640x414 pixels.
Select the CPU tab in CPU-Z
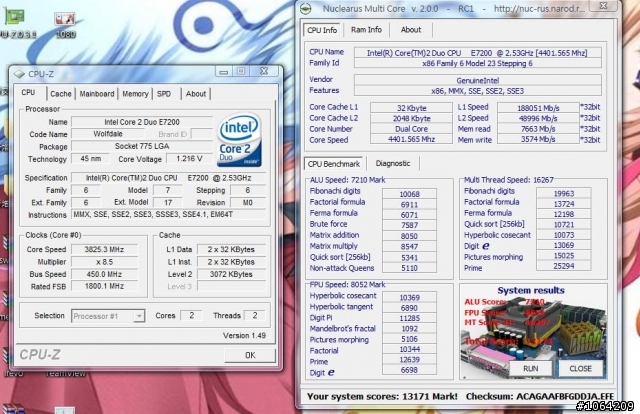point(28,93)
